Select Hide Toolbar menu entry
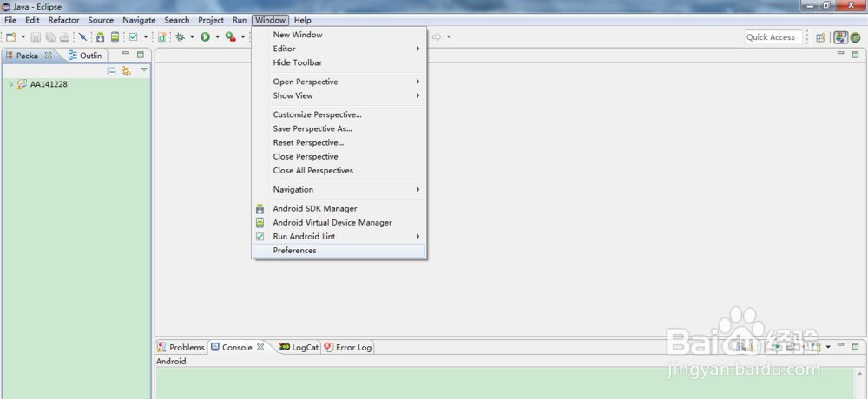The image size is (868, 399). (x=339, y=62)
